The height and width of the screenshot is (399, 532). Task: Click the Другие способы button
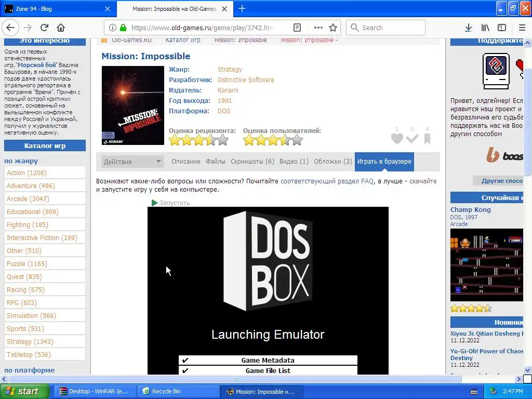(x=498, y=180)
